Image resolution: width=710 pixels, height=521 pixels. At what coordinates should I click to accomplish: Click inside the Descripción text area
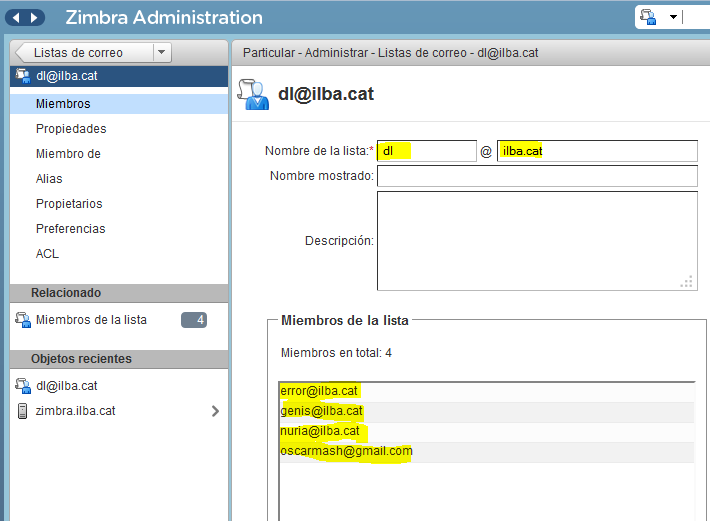point(537,241)
